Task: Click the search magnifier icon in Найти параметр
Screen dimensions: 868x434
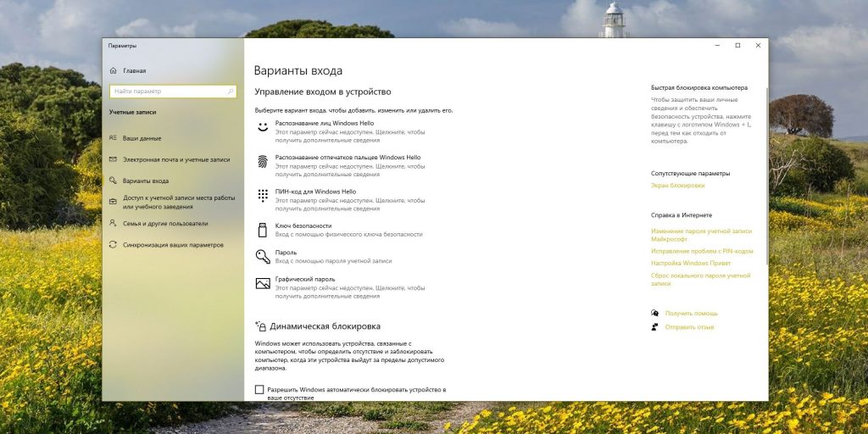Action: pos(231,92)
